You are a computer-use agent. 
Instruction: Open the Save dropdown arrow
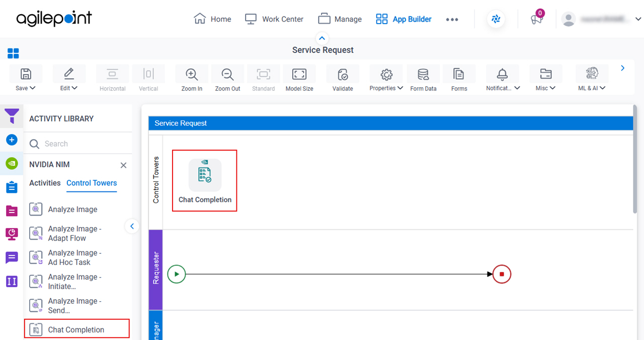point(33,88)
